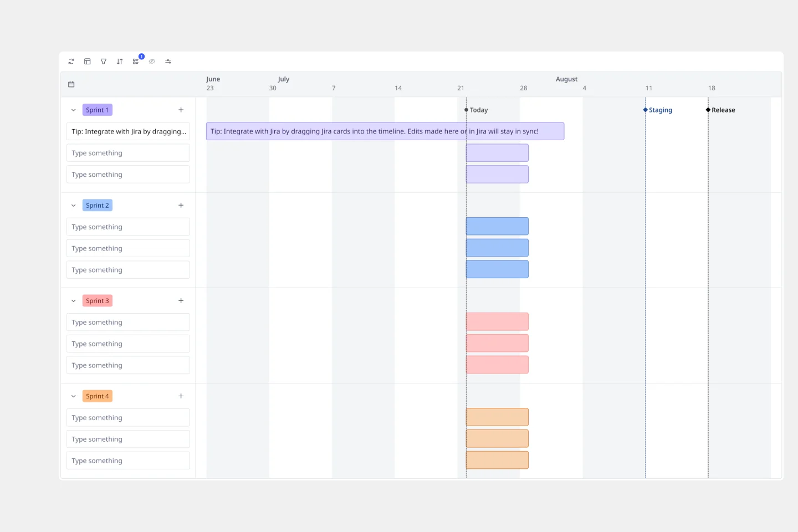Click the sort arrows icon
798x532 pixels.
point(120,62)
